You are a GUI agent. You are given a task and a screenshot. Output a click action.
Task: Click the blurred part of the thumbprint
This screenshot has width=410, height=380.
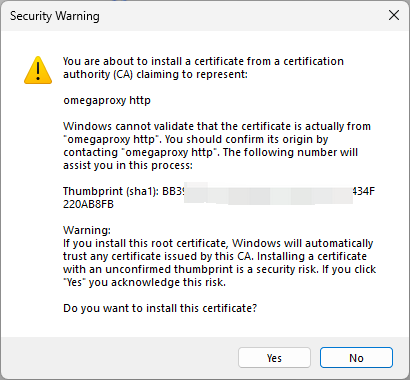tap(269, 193)
